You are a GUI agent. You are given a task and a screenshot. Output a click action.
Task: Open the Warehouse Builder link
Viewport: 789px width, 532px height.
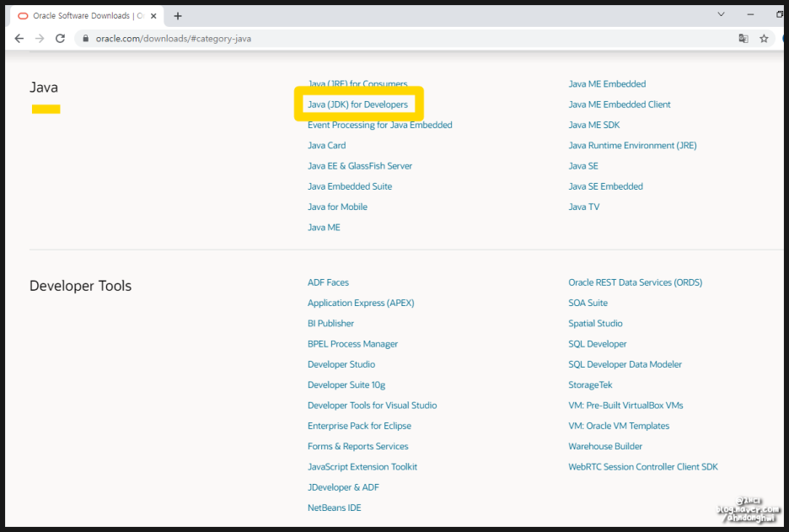(605, 447)
